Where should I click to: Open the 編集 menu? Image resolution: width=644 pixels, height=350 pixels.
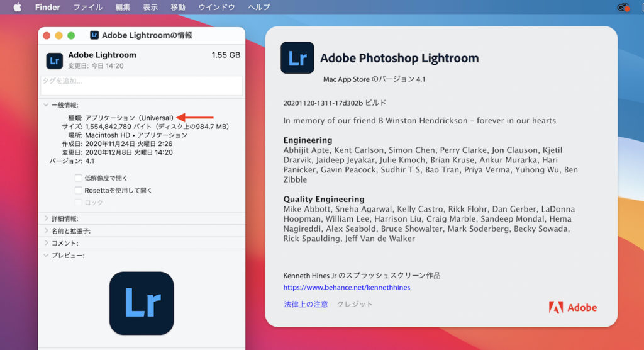coord(123,7)
